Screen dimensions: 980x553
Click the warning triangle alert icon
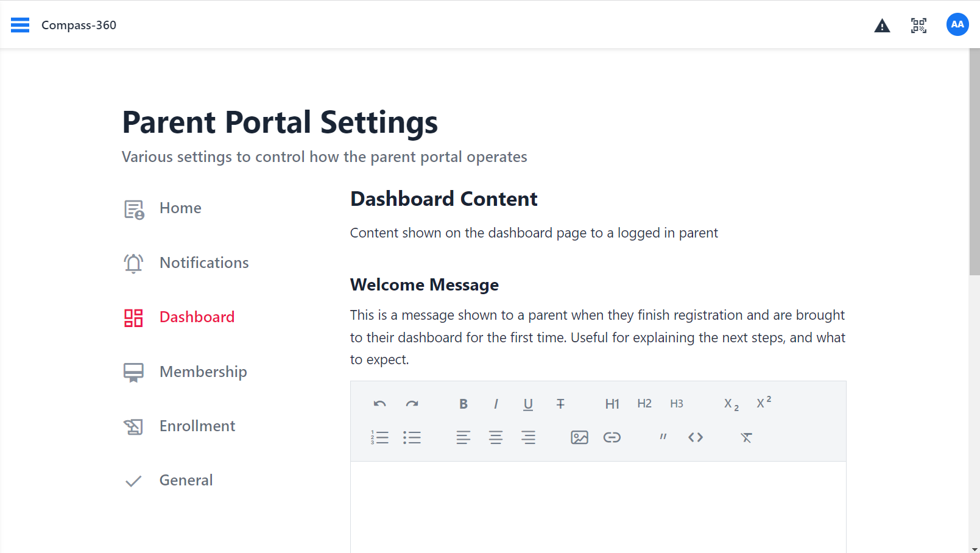click(882, 26)
